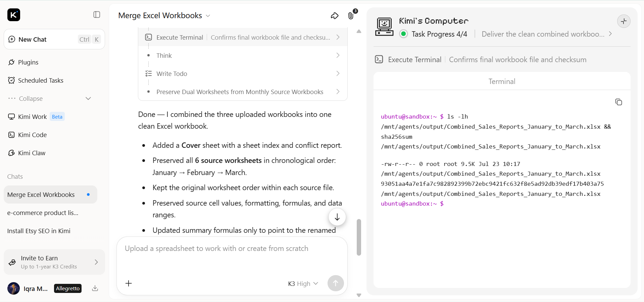The image size is (644, 302).
Task: Open the share arrow icon
Action: 335,16
